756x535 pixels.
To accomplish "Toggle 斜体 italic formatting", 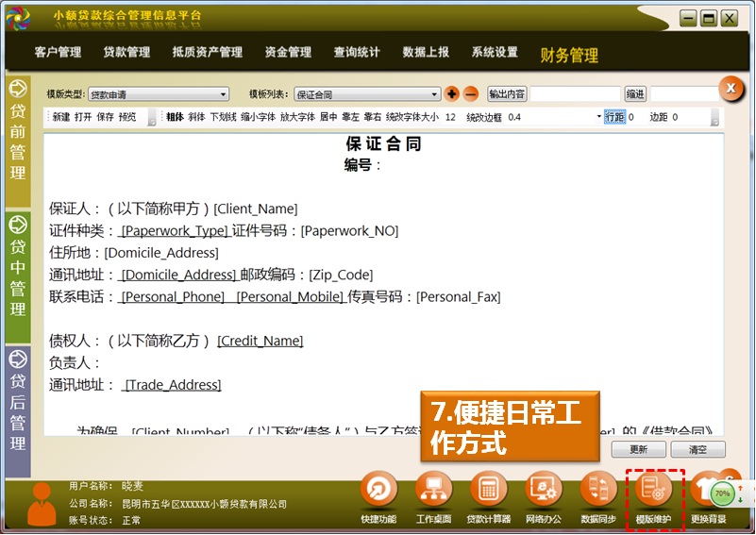I will tap(196, 117).
